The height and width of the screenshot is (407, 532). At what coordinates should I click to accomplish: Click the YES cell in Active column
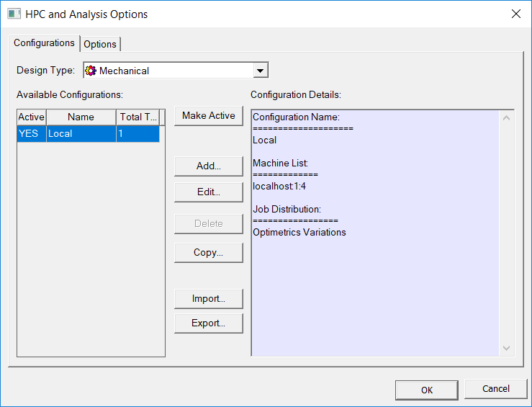click(31, 134)
